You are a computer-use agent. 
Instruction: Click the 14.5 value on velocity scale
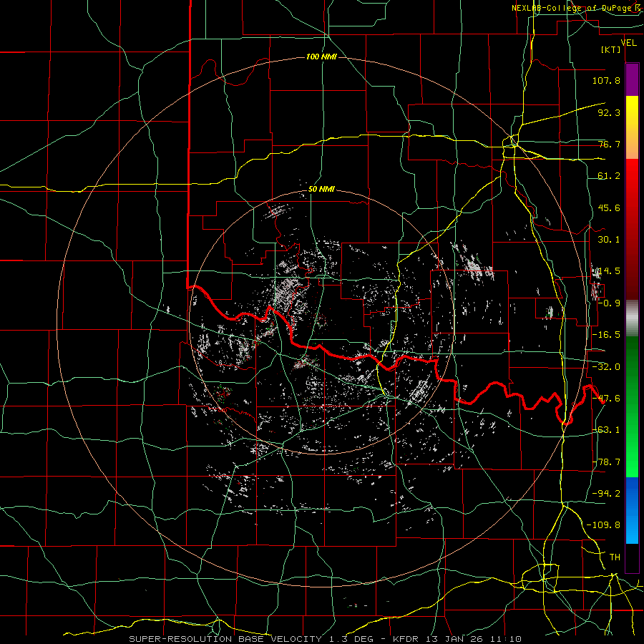click(609, 271)
